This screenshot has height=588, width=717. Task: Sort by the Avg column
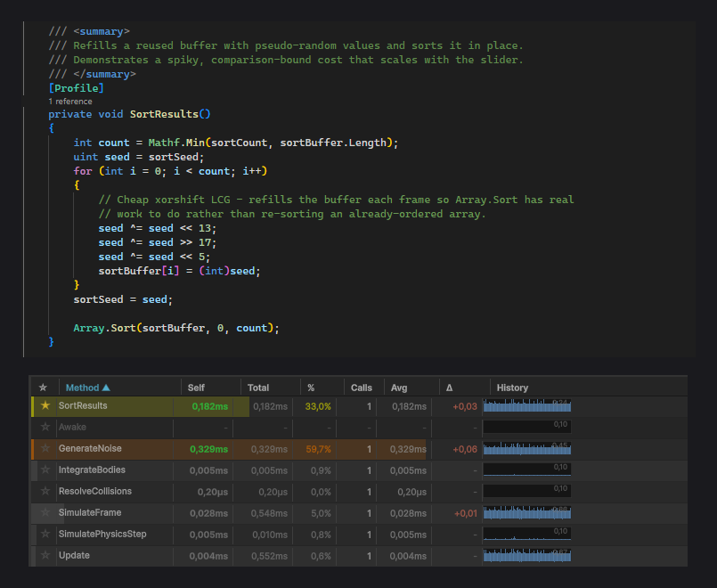[399, 388]
